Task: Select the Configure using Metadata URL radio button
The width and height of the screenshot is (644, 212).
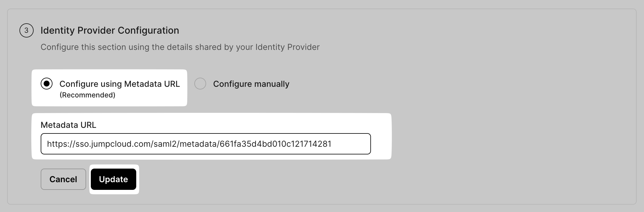Action: (47, 84)
